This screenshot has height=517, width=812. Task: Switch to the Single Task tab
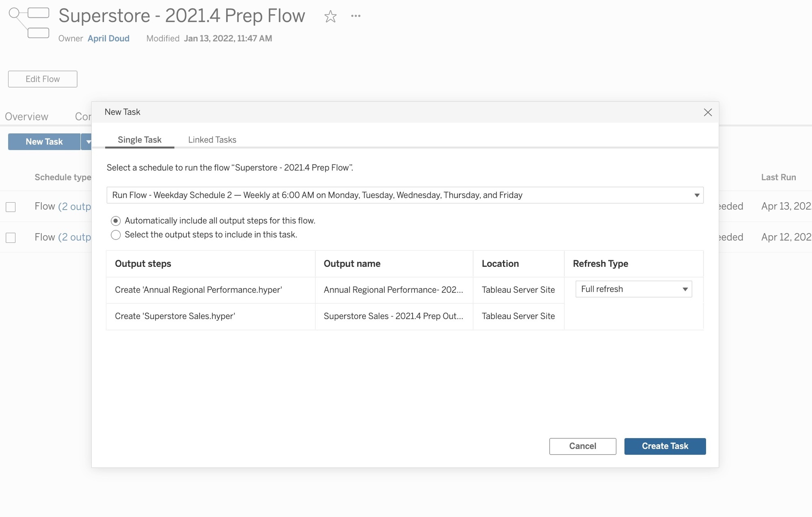coord(140,139)
